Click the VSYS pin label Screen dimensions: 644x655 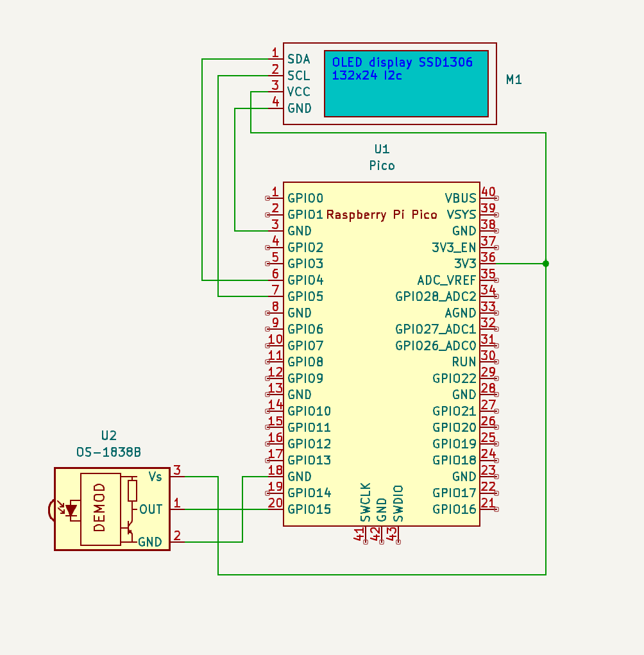pyautogui.click(x=461, y=214)
